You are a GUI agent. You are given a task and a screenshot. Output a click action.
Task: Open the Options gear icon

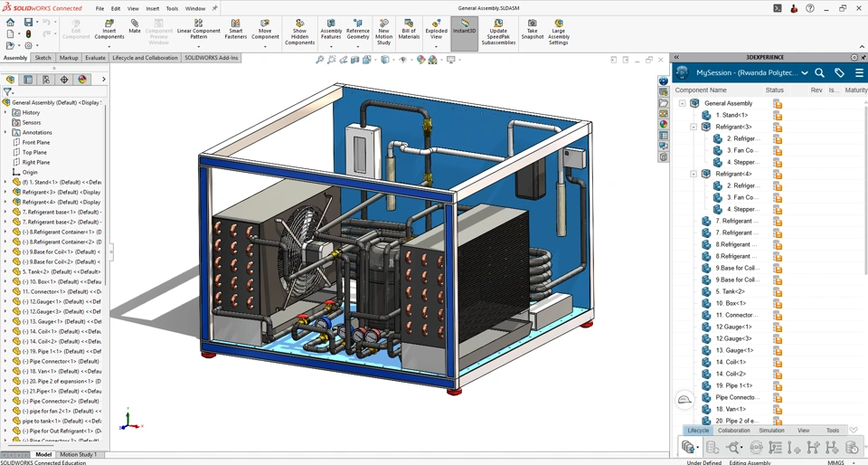(x=28, y=45)
